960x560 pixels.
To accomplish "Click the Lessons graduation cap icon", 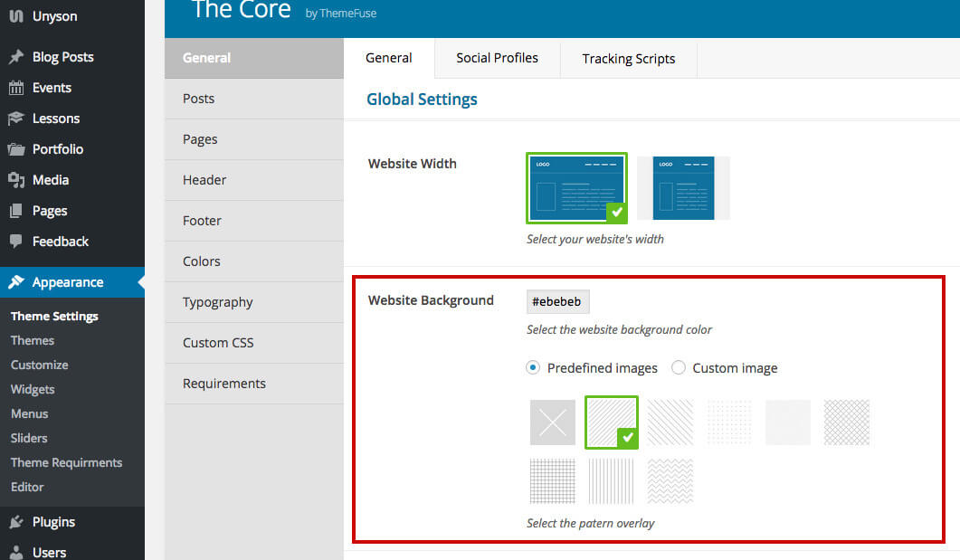I will [16, 119].
